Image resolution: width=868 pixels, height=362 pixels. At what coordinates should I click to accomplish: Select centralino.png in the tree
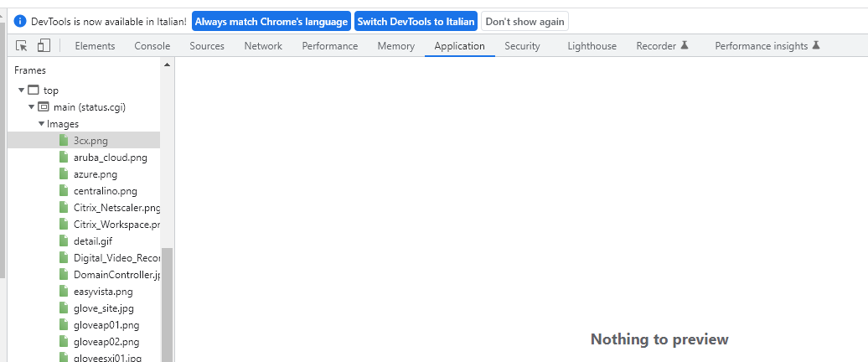pyautogui.click(x=105, y=191)
